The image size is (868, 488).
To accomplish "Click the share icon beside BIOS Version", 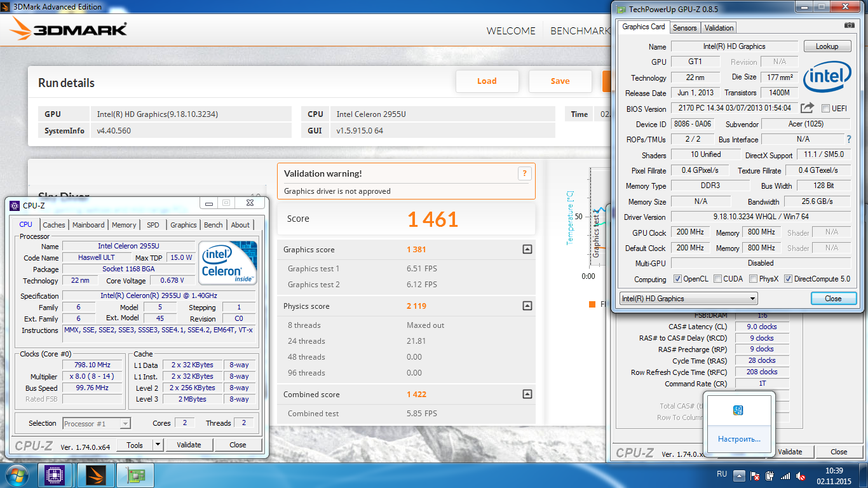I will point(807,108).
